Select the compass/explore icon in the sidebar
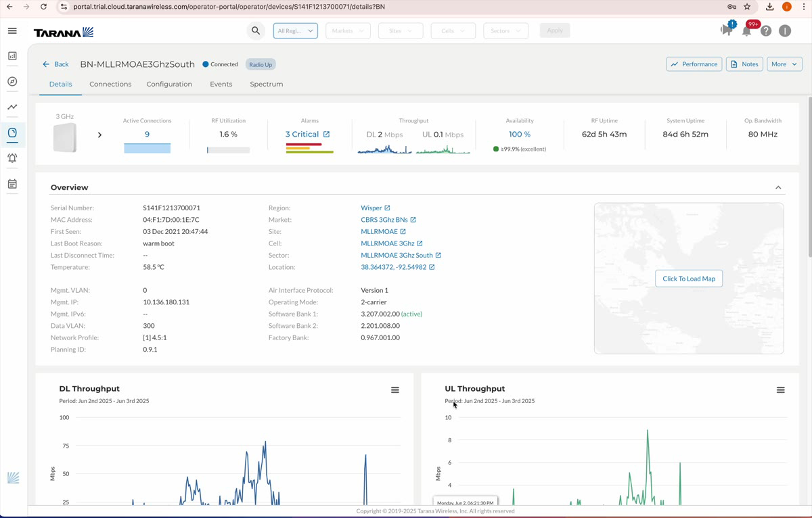This screenshot has height=518, width=812. point(12,81)
